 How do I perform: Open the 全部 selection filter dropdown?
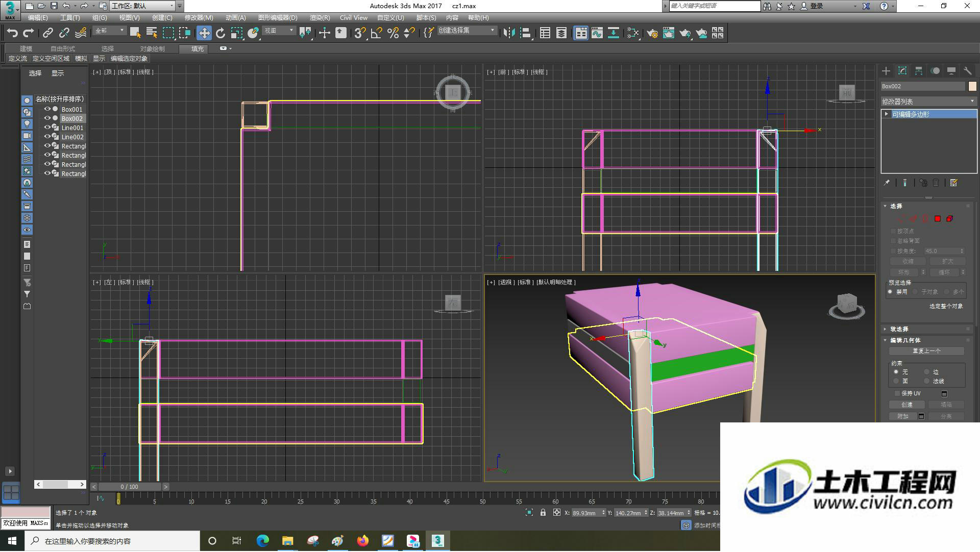[x=109, y=31]
